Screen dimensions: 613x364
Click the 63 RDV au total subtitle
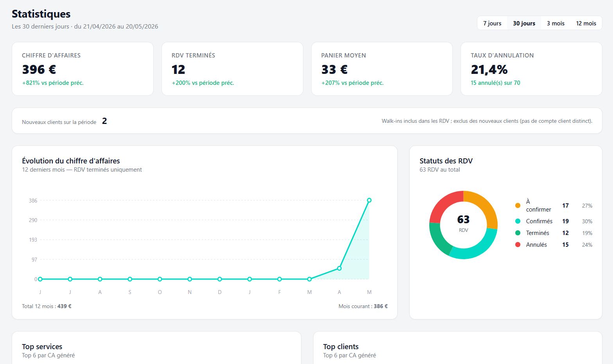point(439,170)
